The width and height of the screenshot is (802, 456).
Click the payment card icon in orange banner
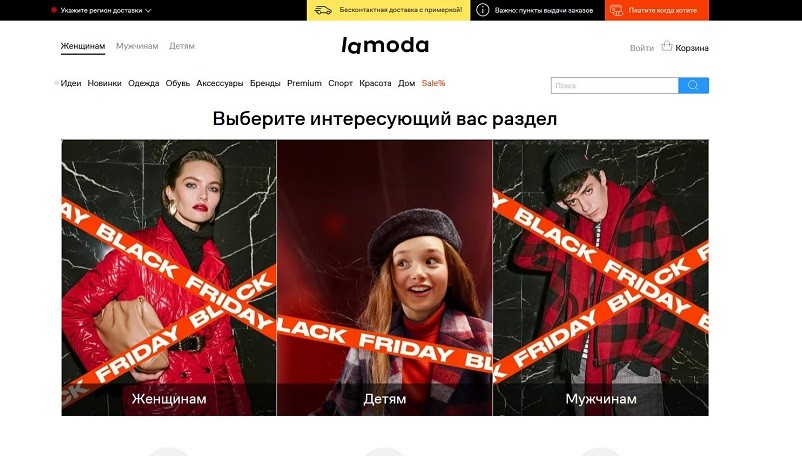616,10
